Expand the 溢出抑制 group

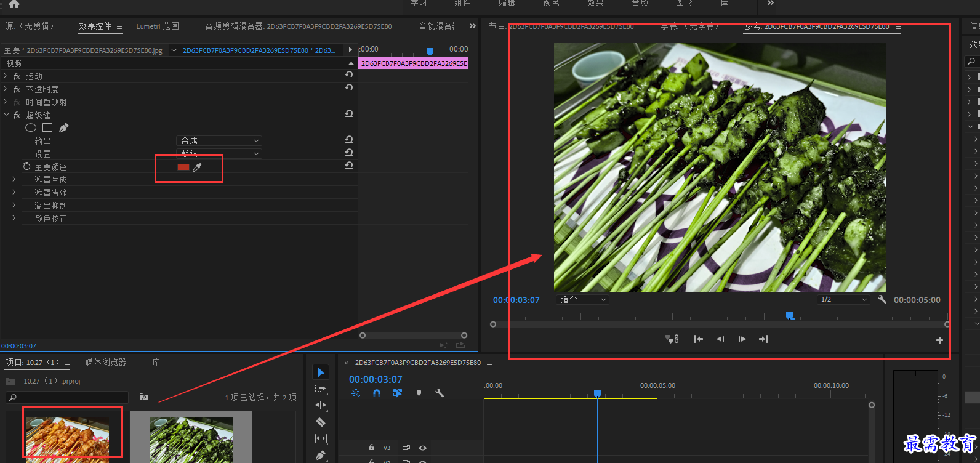tap(14, 205)
